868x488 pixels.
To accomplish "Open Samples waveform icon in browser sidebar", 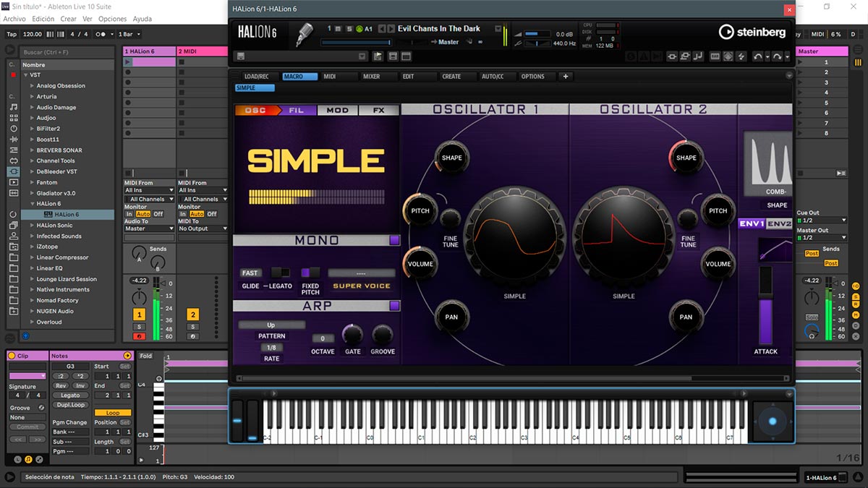I will 13,193.
